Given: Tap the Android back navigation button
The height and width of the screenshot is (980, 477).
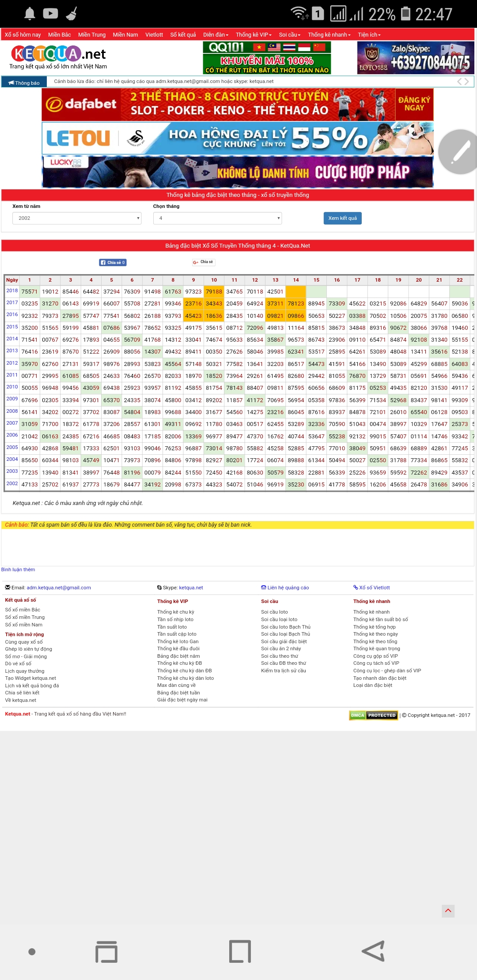Looking at the screenshot, I should click(373, 951).
